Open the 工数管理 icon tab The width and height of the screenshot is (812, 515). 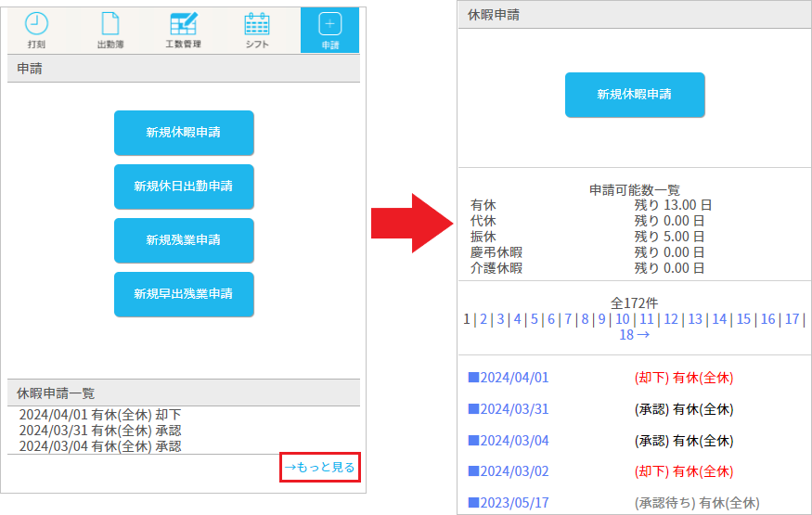[x=183, y=30]
